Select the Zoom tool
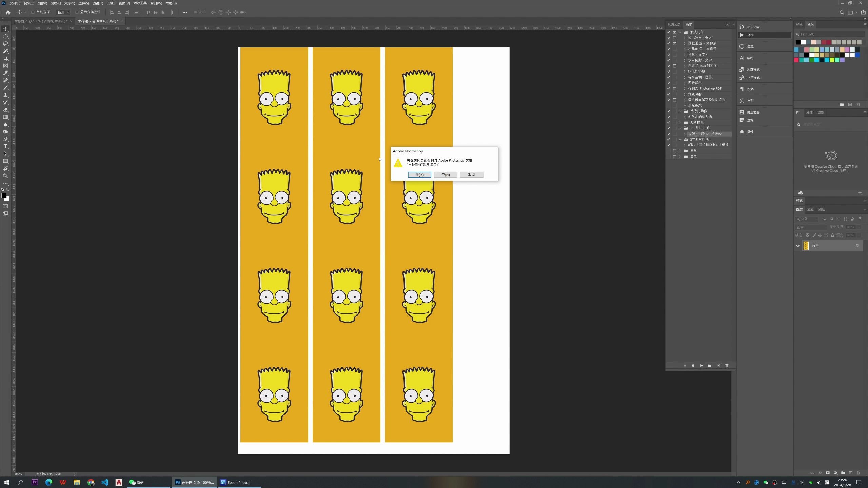Image resolution: width=868 pixels, height=488 pixels. pos(5,176)
